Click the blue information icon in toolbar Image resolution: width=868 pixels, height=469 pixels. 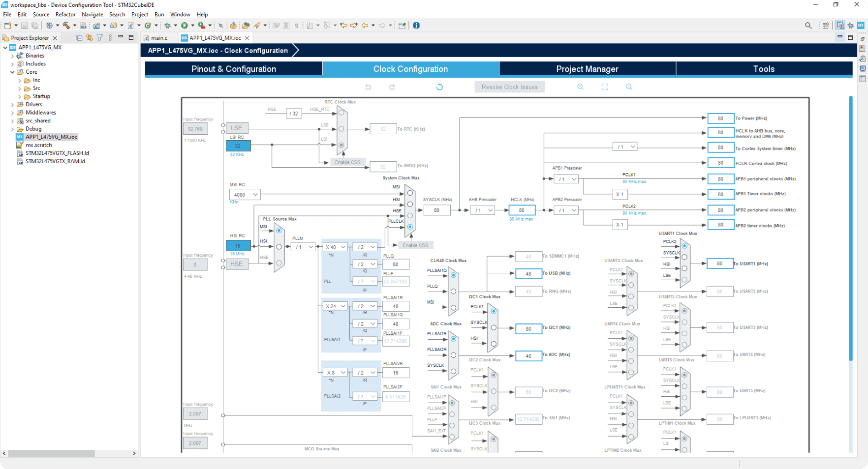point(416,26)
